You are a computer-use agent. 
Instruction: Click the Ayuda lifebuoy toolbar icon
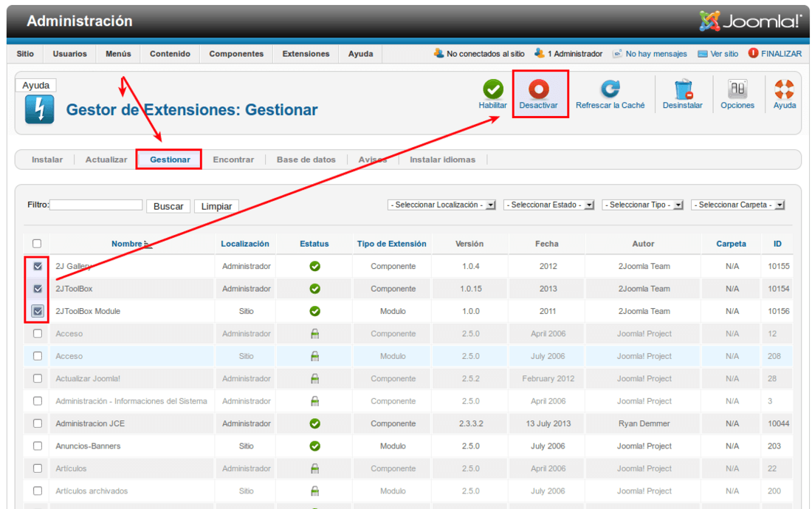click(x=785, y=89)
